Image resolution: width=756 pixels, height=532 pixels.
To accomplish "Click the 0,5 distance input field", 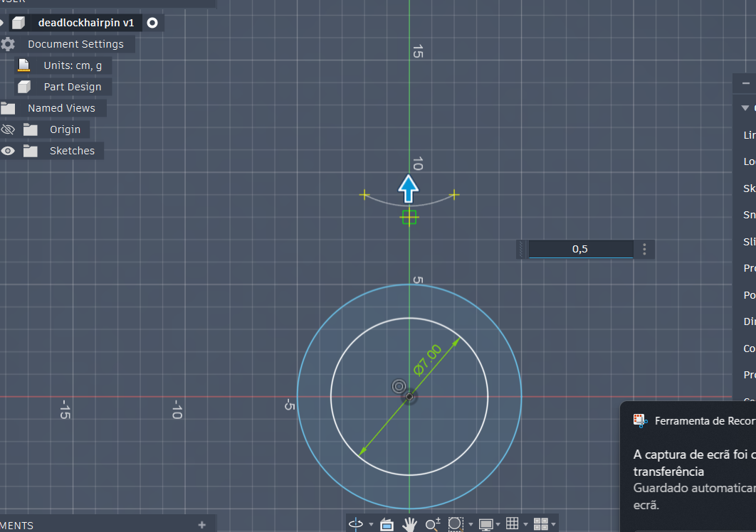I will click(580, 249).
